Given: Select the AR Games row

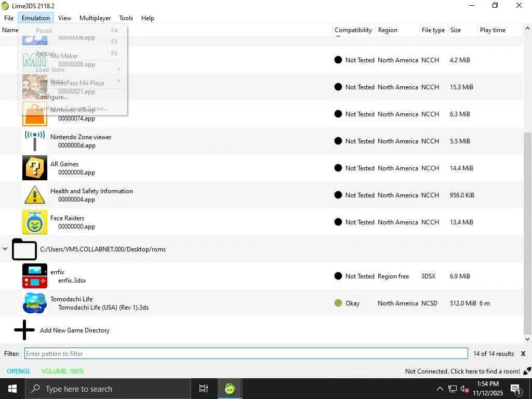Looking at the screenshot, I should tap(261, 168).
